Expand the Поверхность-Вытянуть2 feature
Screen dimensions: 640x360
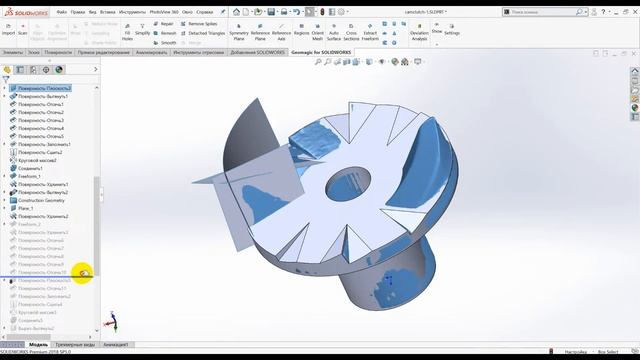(4, 192)
